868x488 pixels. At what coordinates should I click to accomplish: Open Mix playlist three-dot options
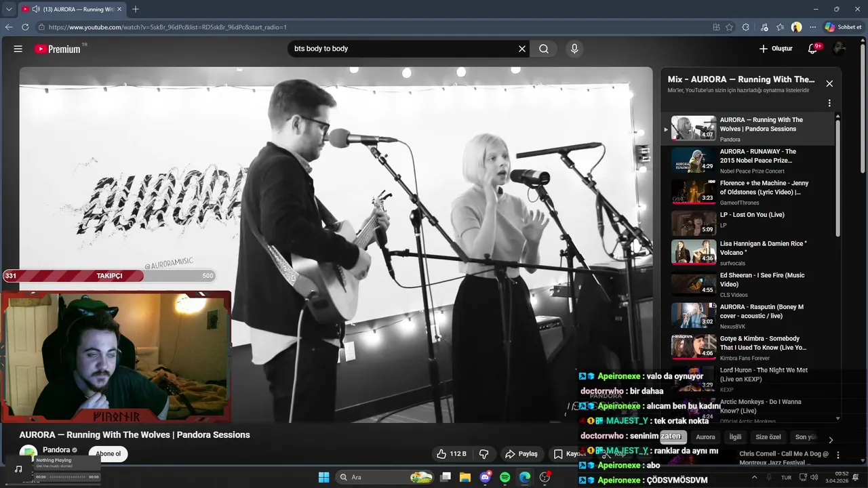pos(829,104)
